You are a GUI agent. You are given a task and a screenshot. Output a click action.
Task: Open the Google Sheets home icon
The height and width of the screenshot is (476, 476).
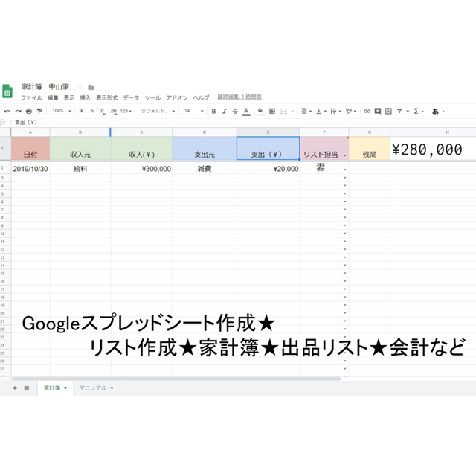(x=7, y=91)
